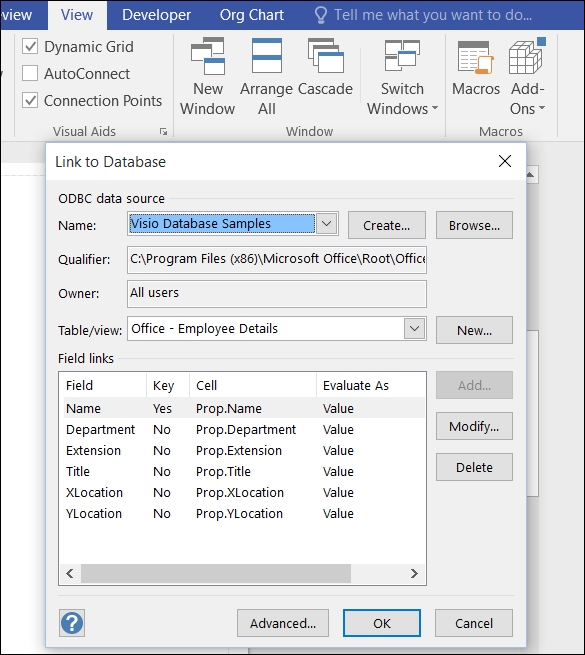The width and height of the screenshot is (585, 655).
Task: Uncheck the Dynamic Grid checkbox
Action: click(30, 46)
